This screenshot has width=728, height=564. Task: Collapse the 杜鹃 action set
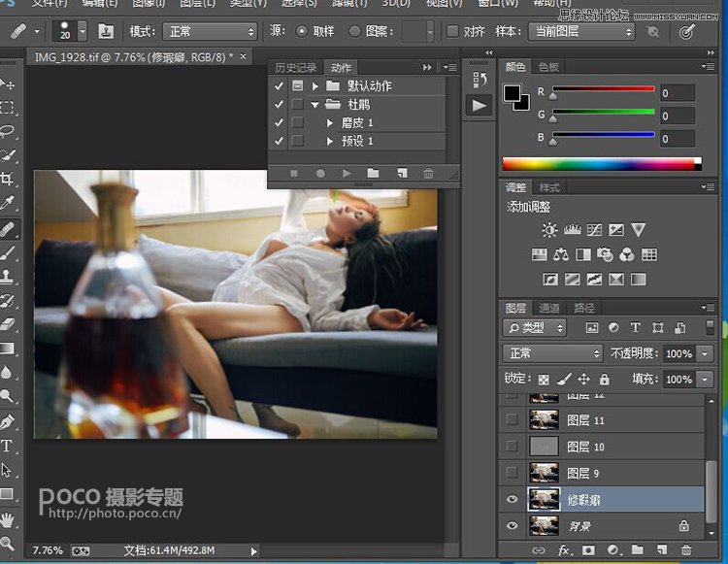pos(314,105)
